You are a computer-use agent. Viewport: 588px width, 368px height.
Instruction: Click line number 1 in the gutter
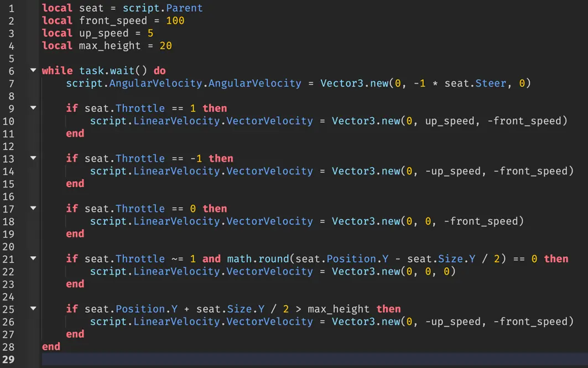tap(11, 8)
